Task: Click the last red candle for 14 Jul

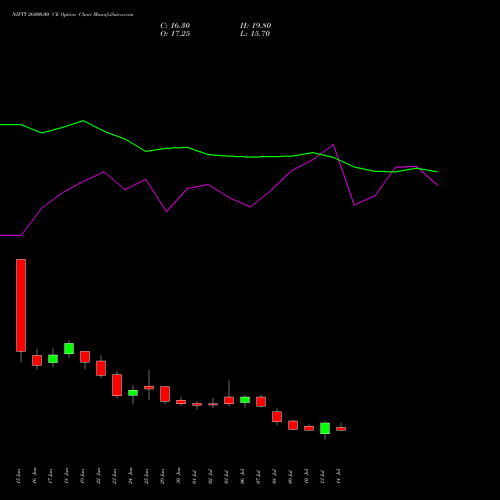Action: coord(341,429)
